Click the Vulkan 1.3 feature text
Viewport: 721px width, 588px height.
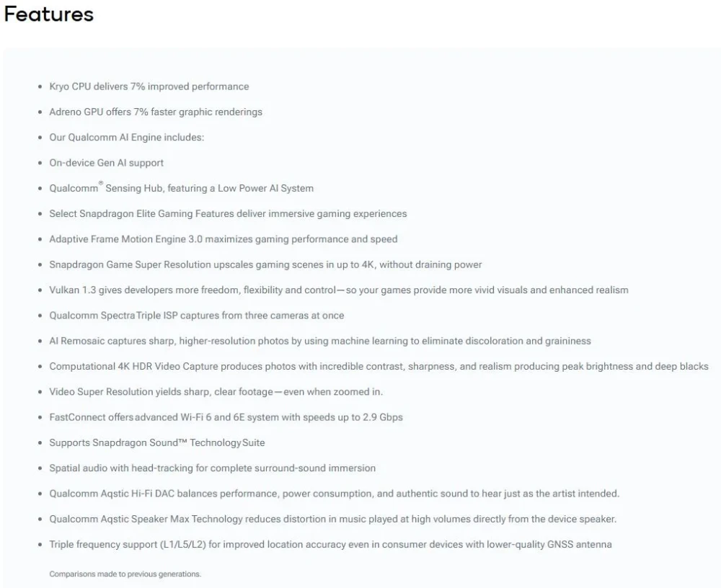339,290
